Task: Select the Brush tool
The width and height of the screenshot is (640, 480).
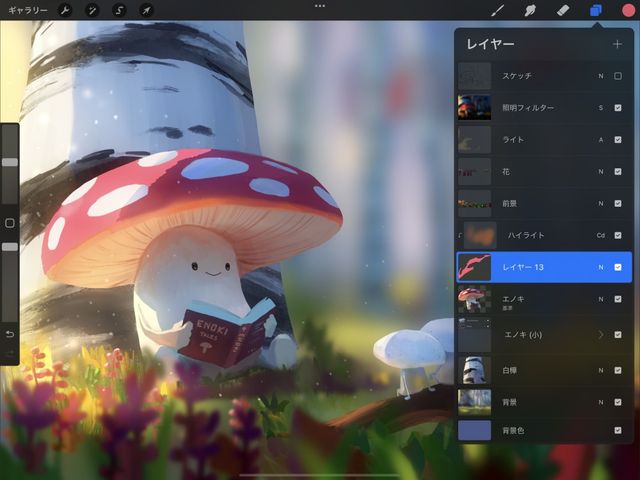Action: click(498, 10)
